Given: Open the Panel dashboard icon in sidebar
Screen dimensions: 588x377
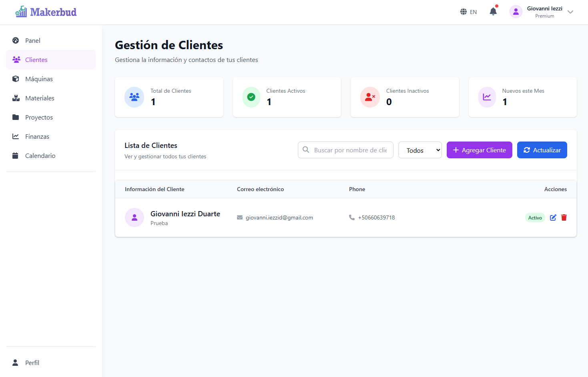Looking at the screenshot, I should coord(15,40).
